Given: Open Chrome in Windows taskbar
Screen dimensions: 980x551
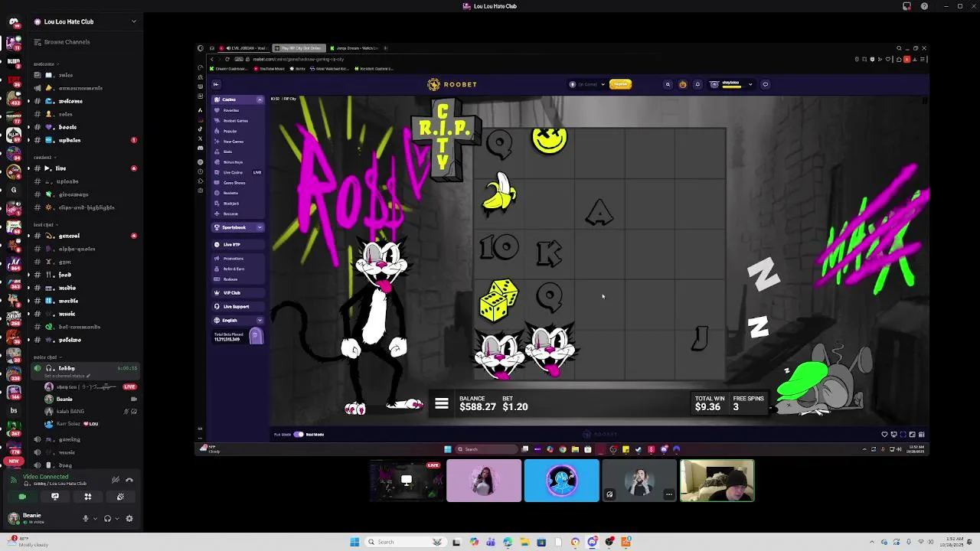Looking at the screenshot, I should click(575, 542).
